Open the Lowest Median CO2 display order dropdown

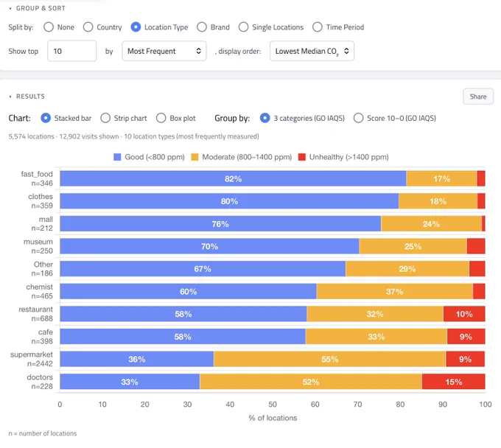click(x=312, y=51)
